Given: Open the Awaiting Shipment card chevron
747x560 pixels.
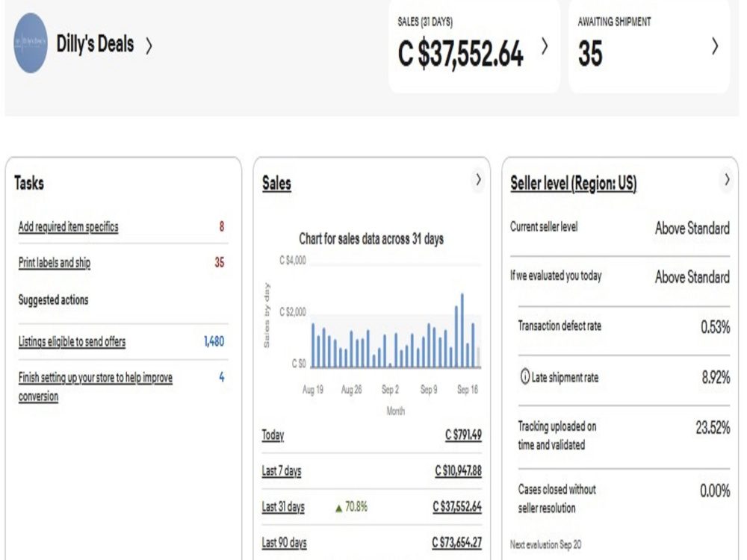Looking at the screenshot, I should [x=715, y=46].
